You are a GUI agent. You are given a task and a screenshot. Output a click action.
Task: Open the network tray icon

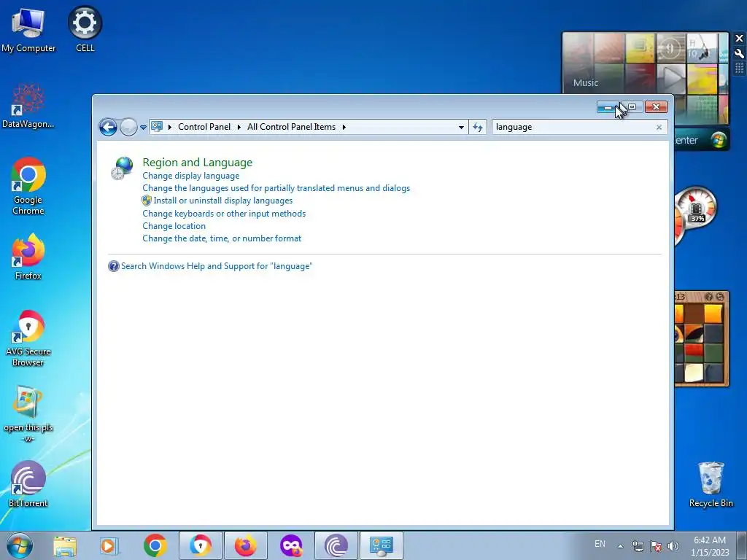tap(638, 546)
